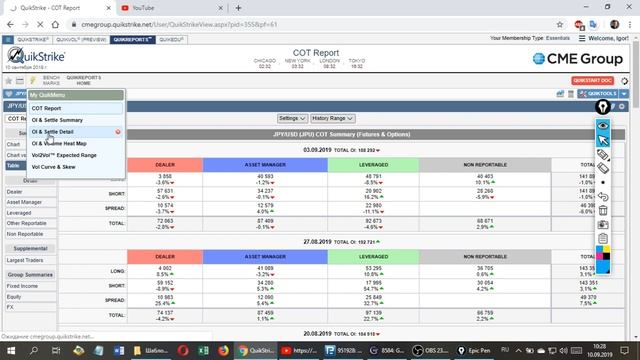The height and width of the screenshot is (360, 640).
Task: Switch to the QUIKSTRIKE tab
Action: [33, 40]
